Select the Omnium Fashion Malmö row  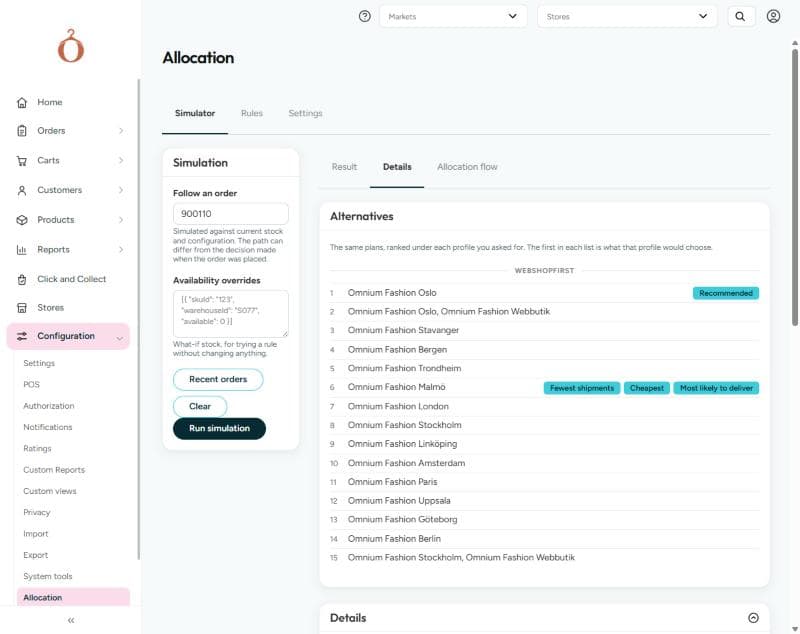(544, 388)
